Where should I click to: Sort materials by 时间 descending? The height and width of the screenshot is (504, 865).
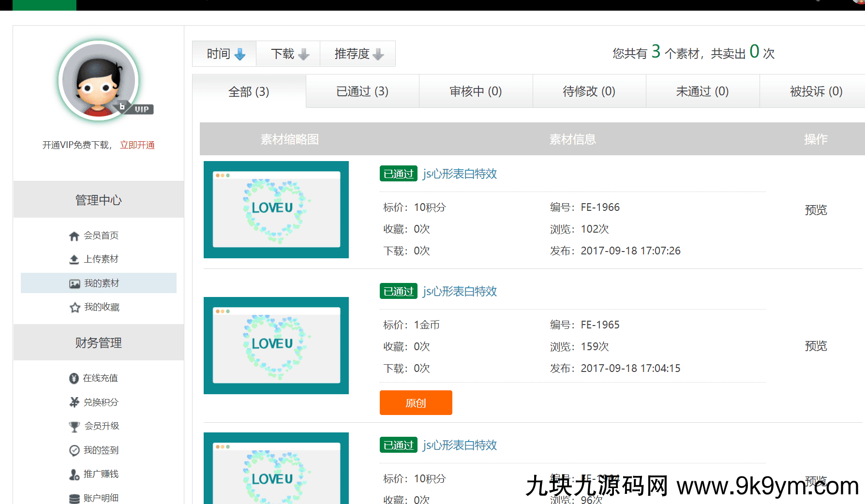(225, 54)
